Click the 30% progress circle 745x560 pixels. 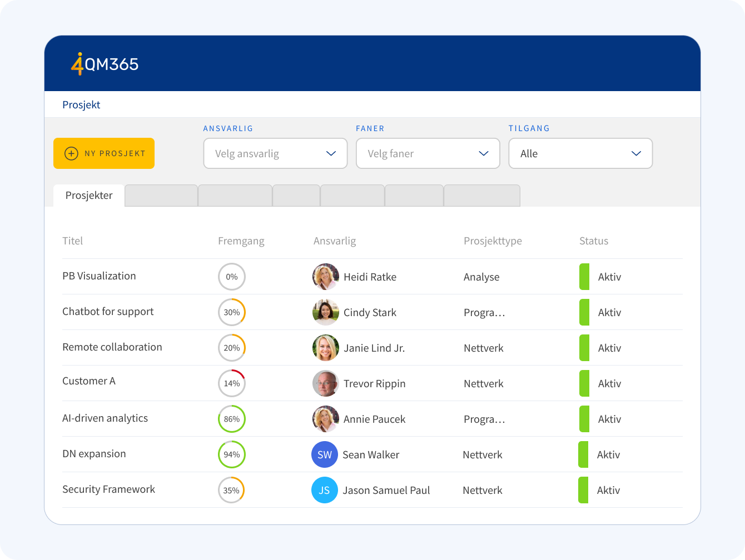click(232, 312)
